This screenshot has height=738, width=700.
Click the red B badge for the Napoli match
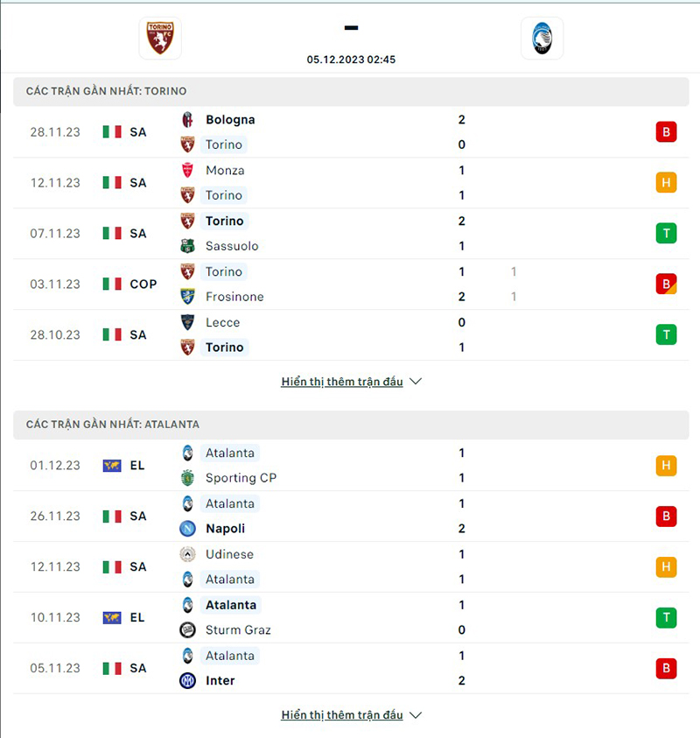(666, 516)
